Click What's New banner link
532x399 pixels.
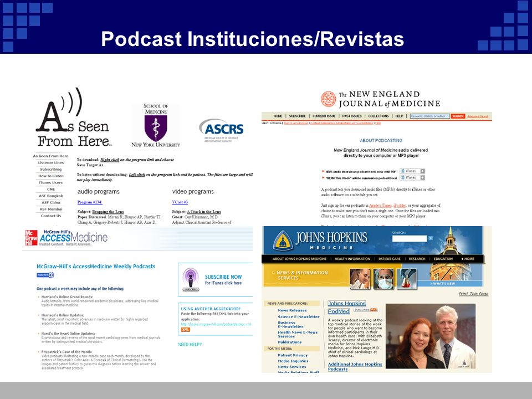[x=443, y=284]
